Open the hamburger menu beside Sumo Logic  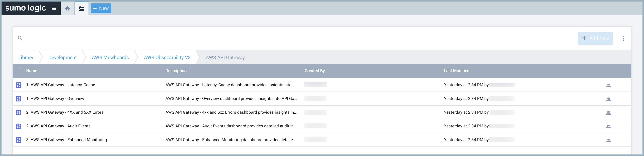(53, 8)
